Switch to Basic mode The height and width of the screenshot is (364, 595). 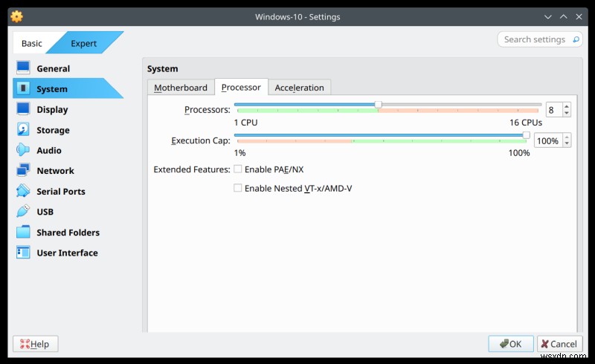click(31, 43)
